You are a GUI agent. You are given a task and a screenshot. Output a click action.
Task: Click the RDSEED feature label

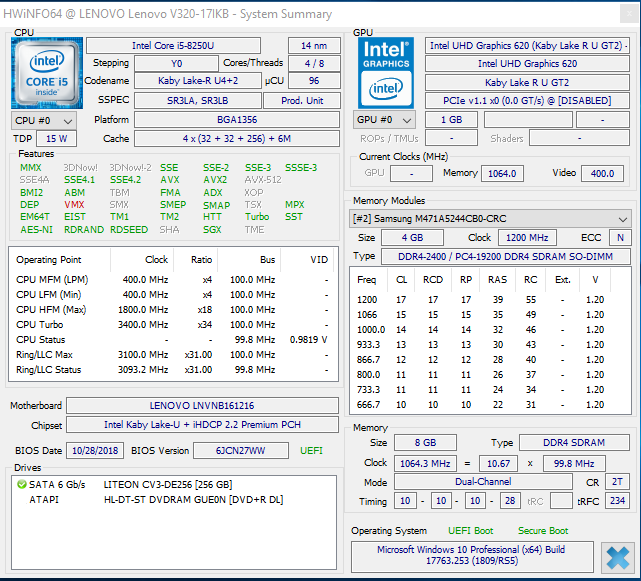pos(129,229)
